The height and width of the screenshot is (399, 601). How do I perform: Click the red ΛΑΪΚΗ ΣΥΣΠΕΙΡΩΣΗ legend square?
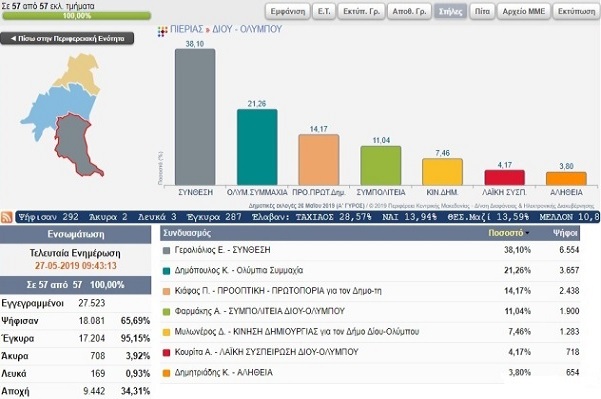(166, 352)
